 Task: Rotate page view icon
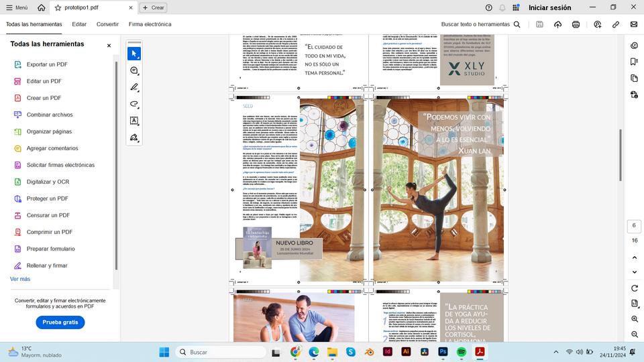(x=635, y=288)
